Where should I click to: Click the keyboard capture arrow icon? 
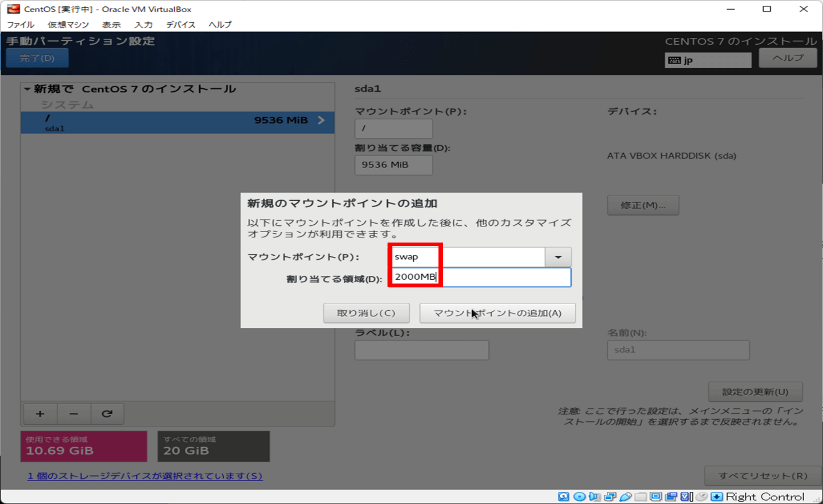[717, 497]
